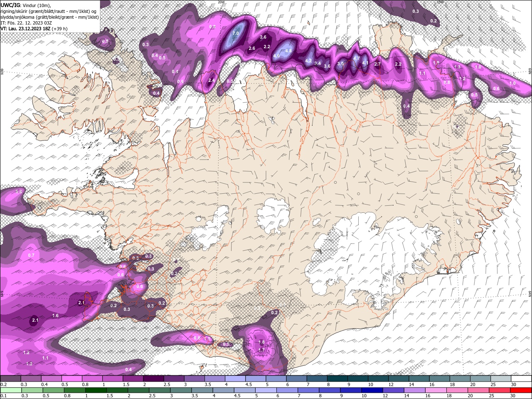
Task: Select the 1–1.5 dark green swatch in the bottom legend row
Action: [96, 390]
